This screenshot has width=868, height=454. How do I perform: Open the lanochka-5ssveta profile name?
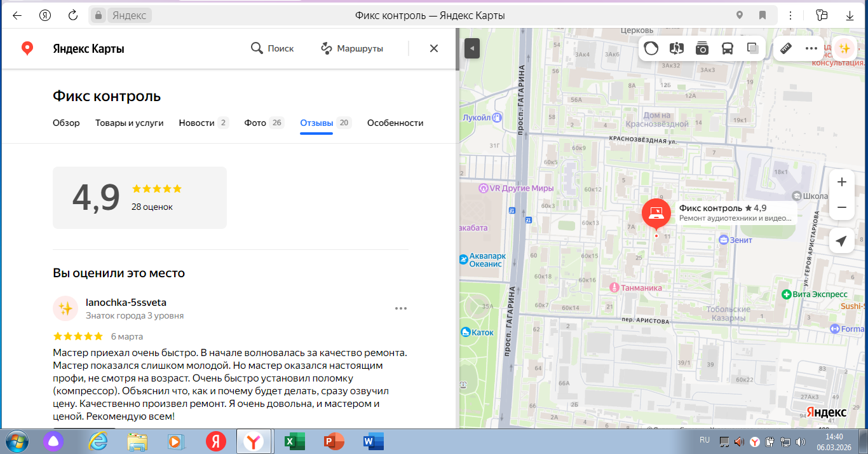pyautogui.click(x=126, y=303)
